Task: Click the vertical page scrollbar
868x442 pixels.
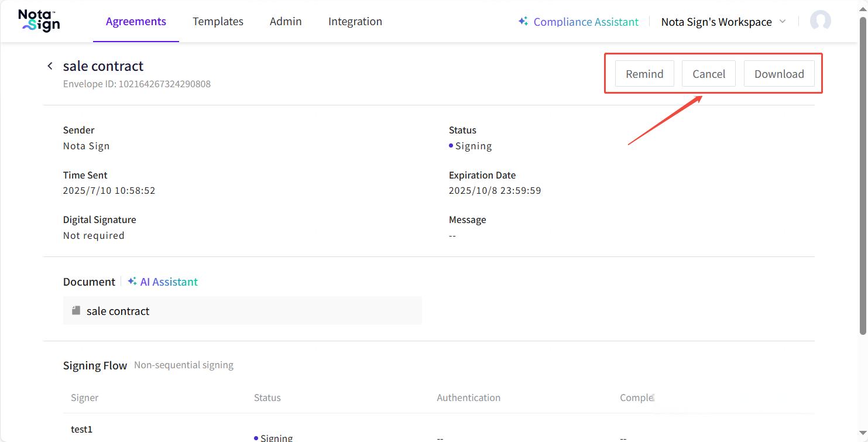Action: pos(863,176)
